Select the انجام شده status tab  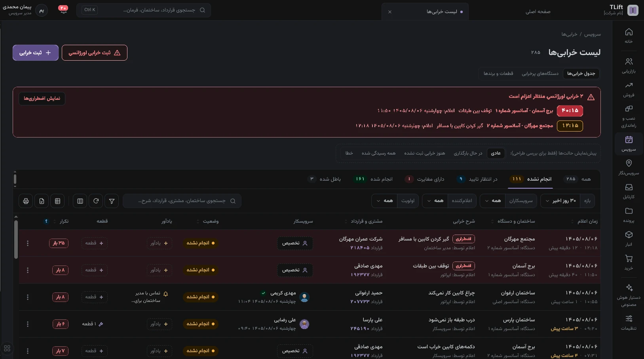(x=372, y=179)
